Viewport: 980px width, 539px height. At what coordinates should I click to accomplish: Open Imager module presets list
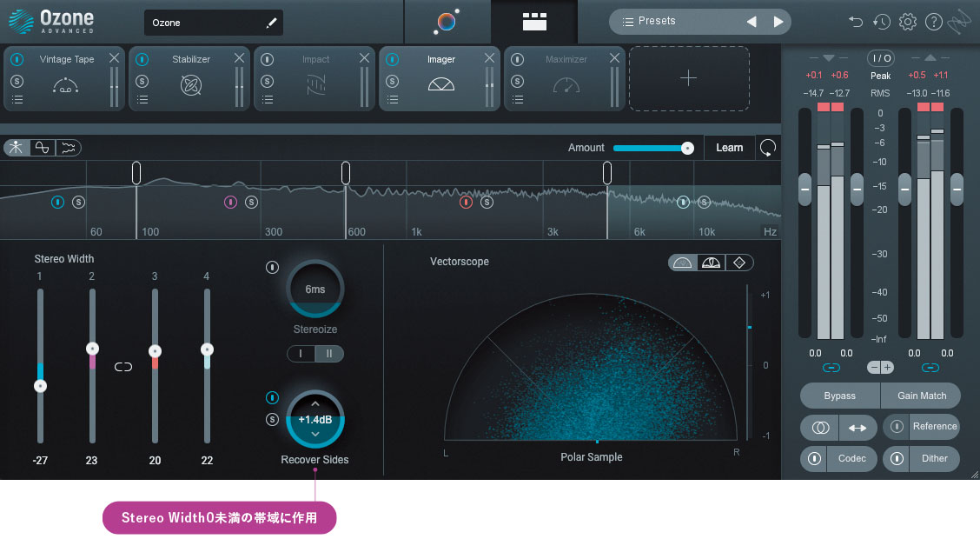tap(392, 100)
